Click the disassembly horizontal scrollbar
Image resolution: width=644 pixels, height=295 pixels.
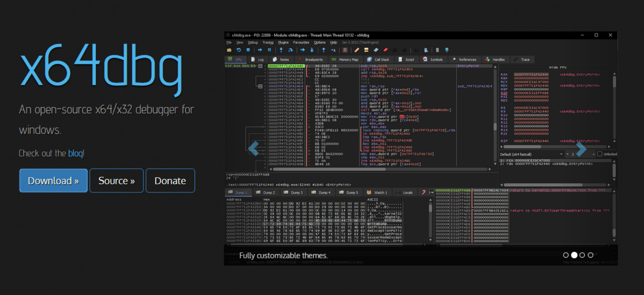tap(380, 169)
